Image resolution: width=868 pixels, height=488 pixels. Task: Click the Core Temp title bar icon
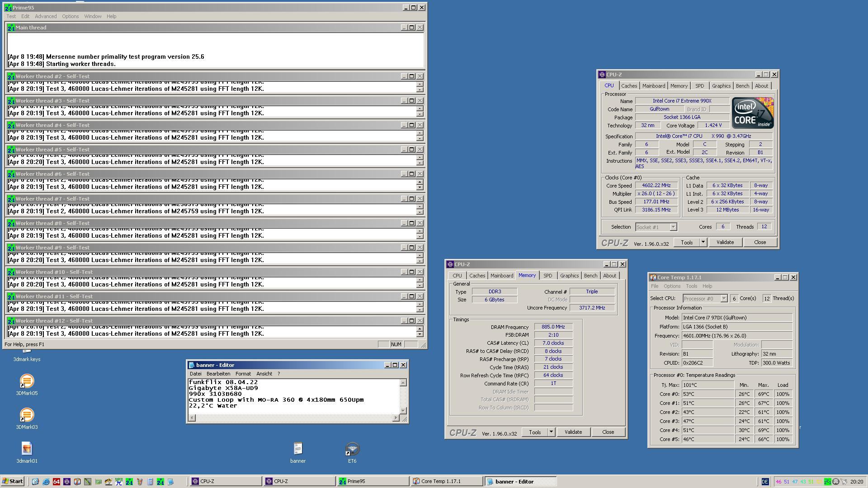tap(653, 277)
